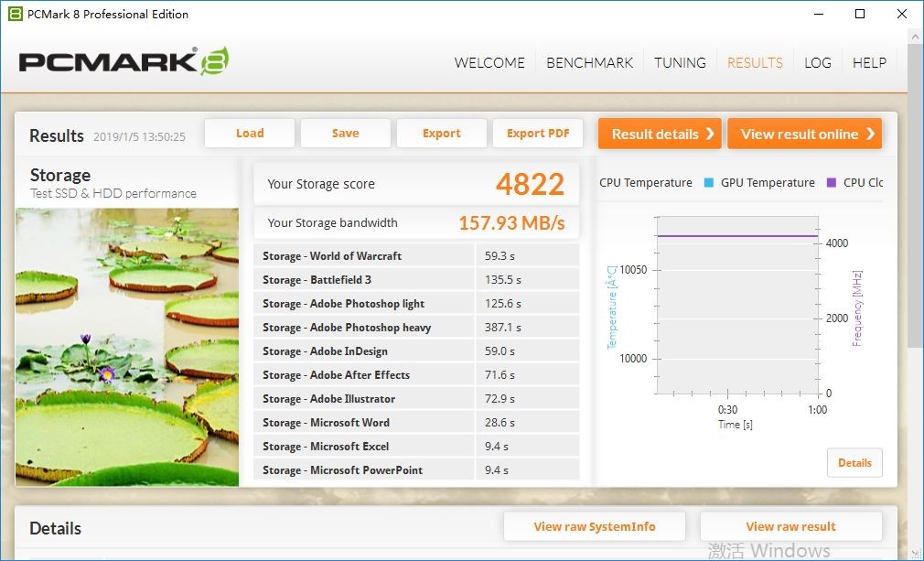Select the Storage - Battlefield 3 row
924x561 pixels.
pos(416,279)
